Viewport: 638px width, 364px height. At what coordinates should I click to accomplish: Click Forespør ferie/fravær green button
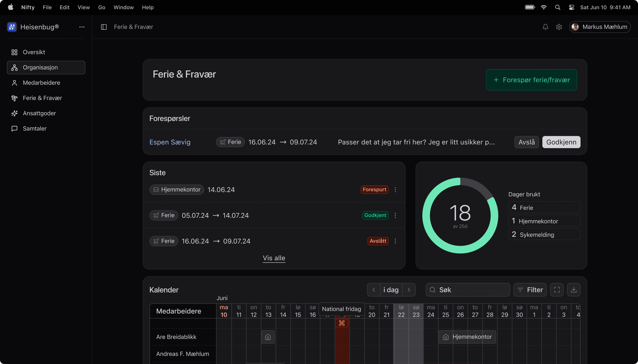click(531, 80)
